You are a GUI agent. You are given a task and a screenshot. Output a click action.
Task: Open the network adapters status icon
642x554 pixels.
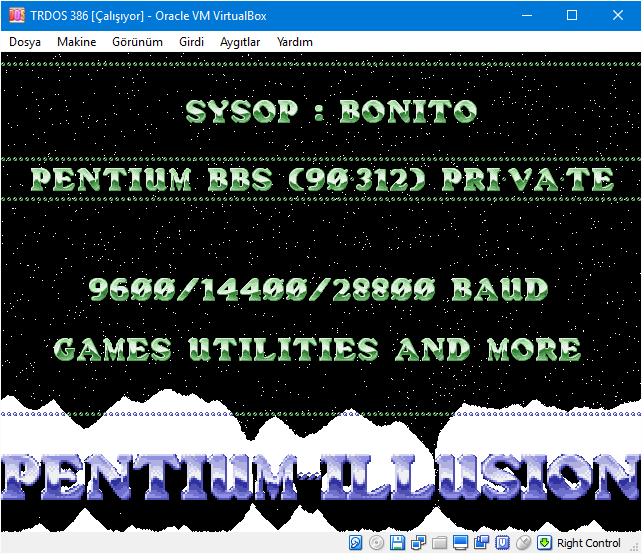pyautogui.click(x=418, y=543)
